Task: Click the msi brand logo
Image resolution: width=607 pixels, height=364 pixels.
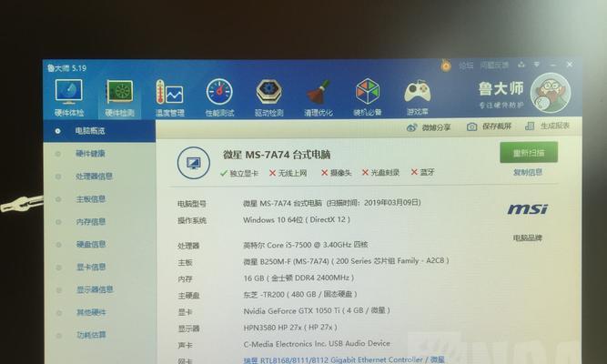Action: pos(528,209)
